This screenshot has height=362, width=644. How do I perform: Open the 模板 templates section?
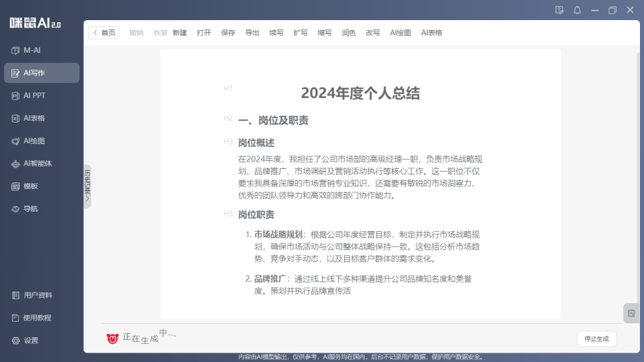pos(42,186)
